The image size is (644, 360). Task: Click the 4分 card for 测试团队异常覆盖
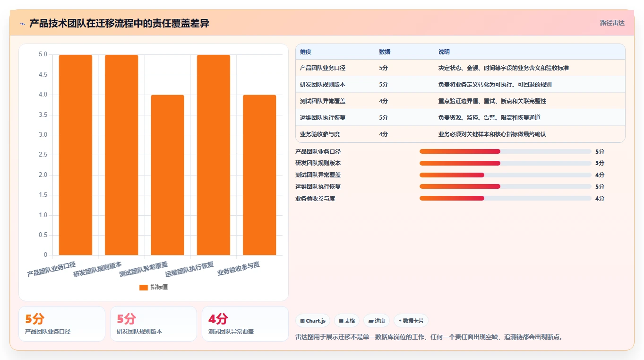coord(245,324)
